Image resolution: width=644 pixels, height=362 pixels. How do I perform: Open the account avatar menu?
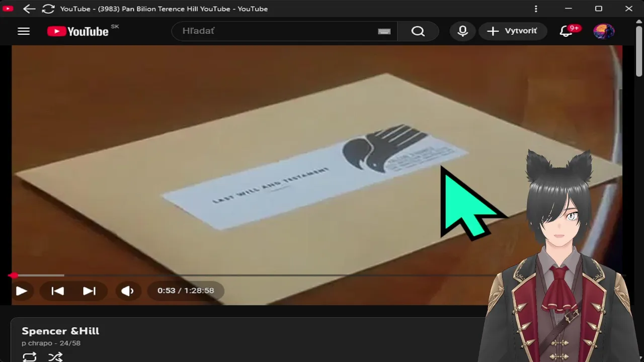pyautogui.click(x=604, y=31)
